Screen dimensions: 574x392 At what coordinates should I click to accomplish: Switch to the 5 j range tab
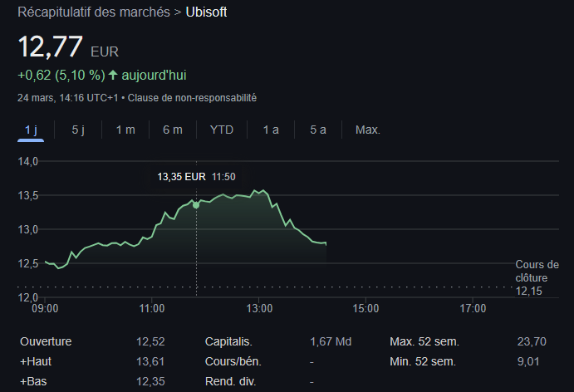[78, 130]
